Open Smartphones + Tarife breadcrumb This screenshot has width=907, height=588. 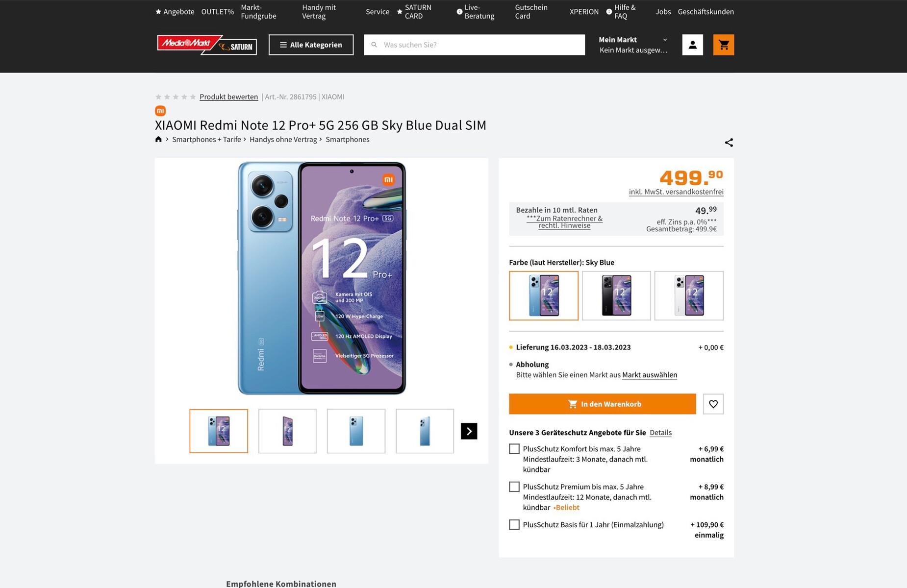click(x=206, y=140)
